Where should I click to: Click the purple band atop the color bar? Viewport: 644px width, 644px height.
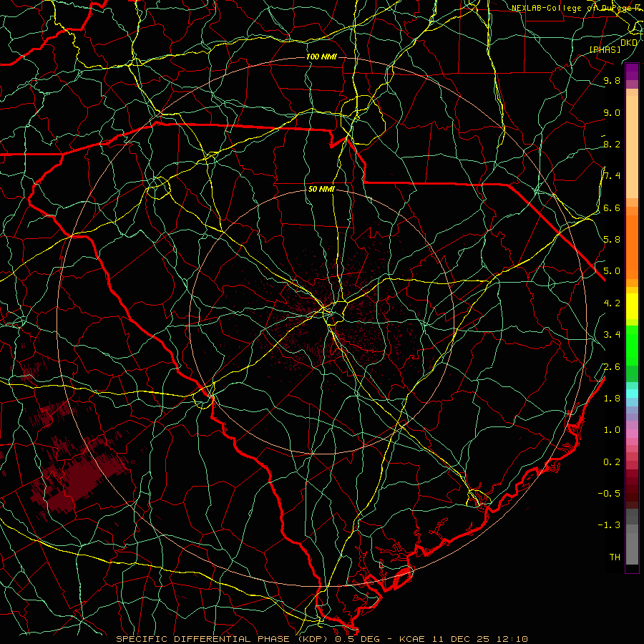pos(632,72)
